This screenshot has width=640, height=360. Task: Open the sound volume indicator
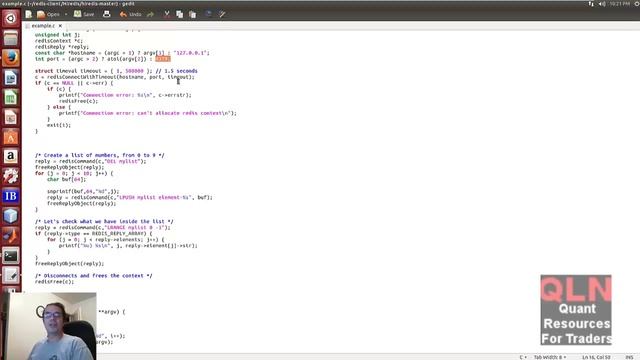coord(602,4)
